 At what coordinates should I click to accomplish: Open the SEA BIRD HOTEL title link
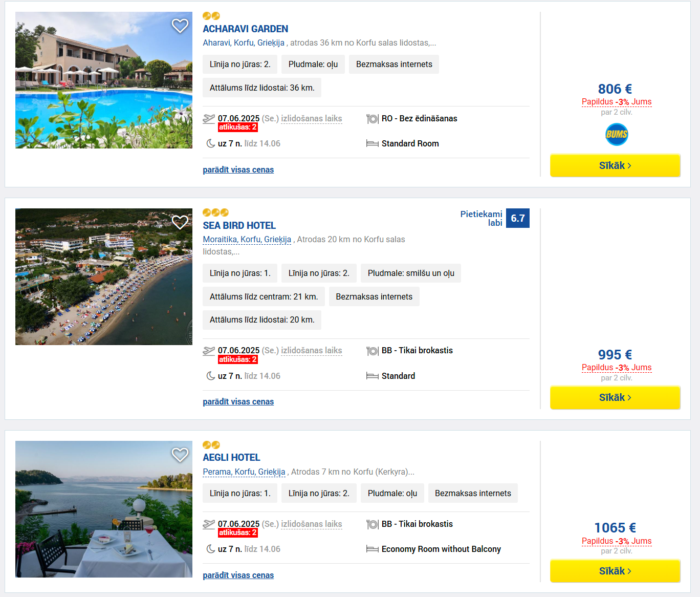pyautogui.click(x=239, y=225)
